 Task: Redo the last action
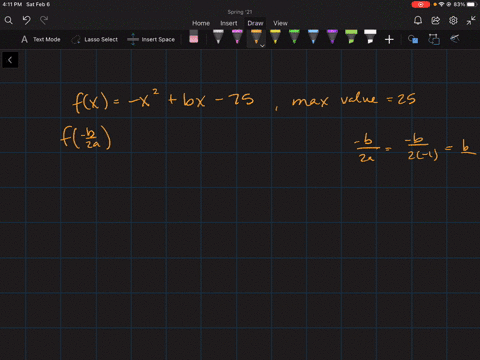(x=44, y=20)
